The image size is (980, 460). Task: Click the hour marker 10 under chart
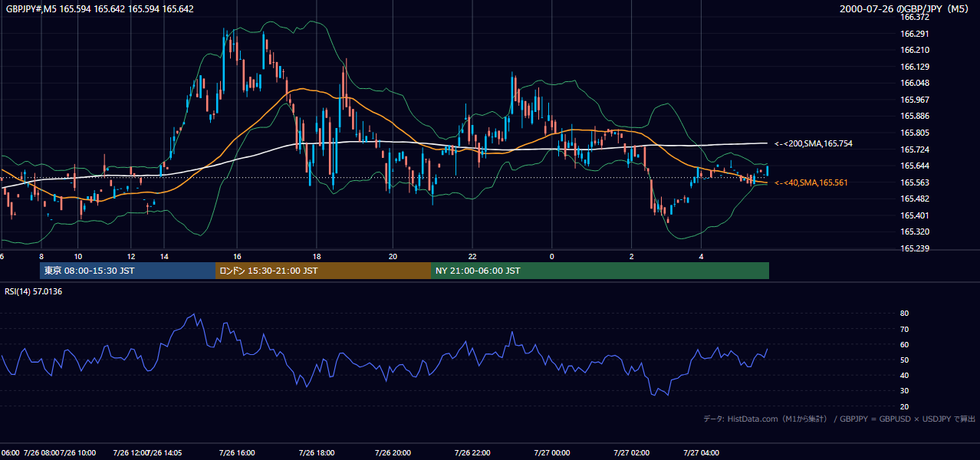[78, 256]
